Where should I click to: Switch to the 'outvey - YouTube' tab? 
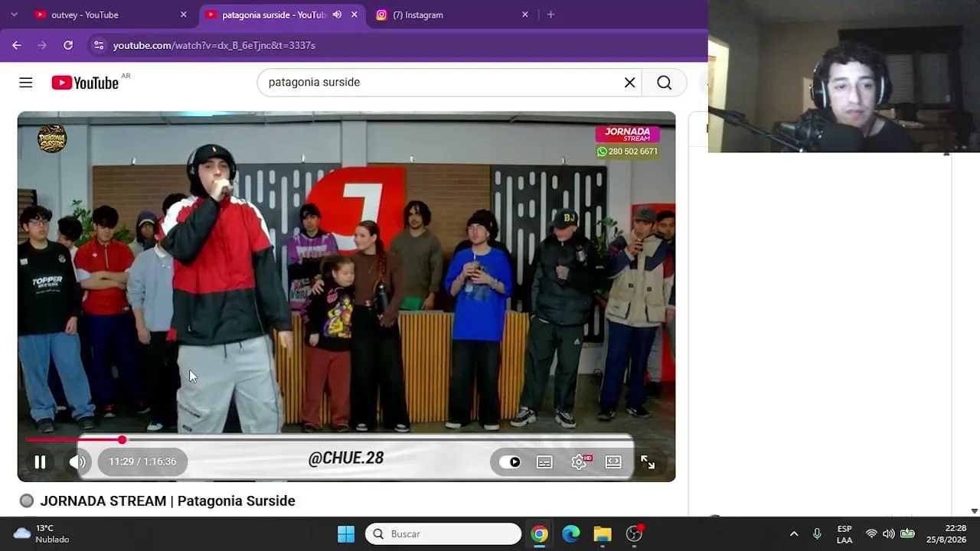111,15
